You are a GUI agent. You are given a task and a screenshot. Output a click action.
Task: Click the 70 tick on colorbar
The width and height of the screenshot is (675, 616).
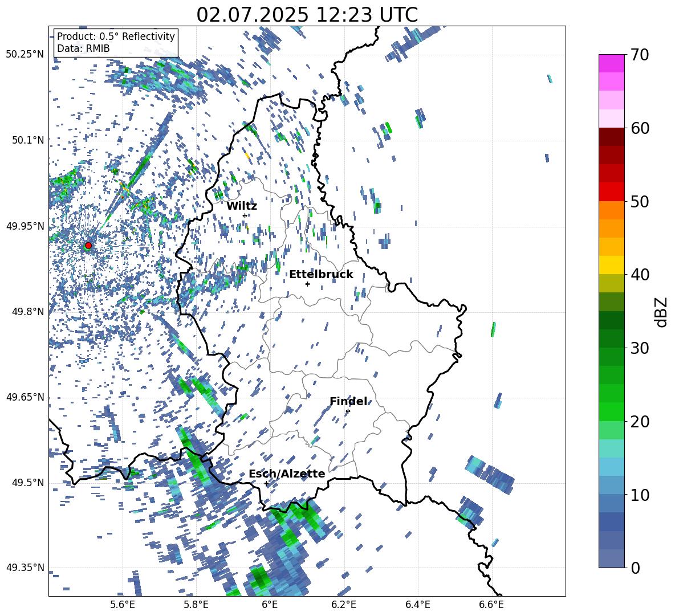[x=640, y=55]
